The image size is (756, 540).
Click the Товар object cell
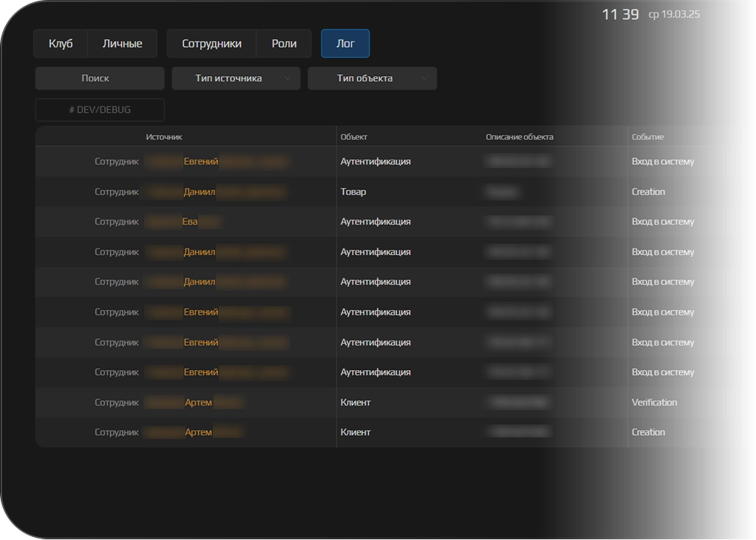(353, 192)
